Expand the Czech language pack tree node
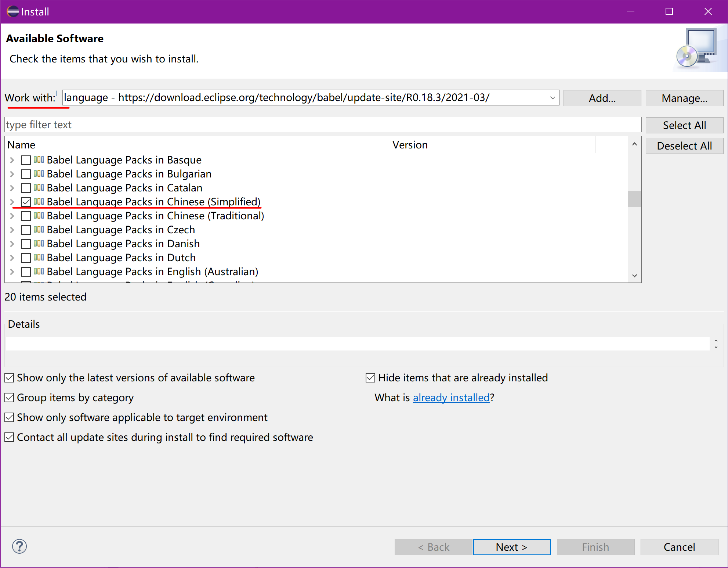728x568 pixels. [12, 230]
